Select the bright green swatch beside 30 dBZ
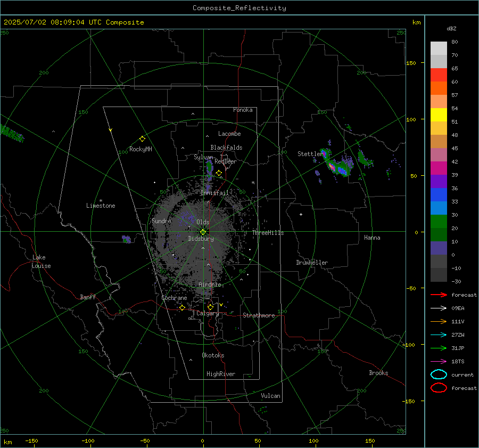 pos(439,222)
